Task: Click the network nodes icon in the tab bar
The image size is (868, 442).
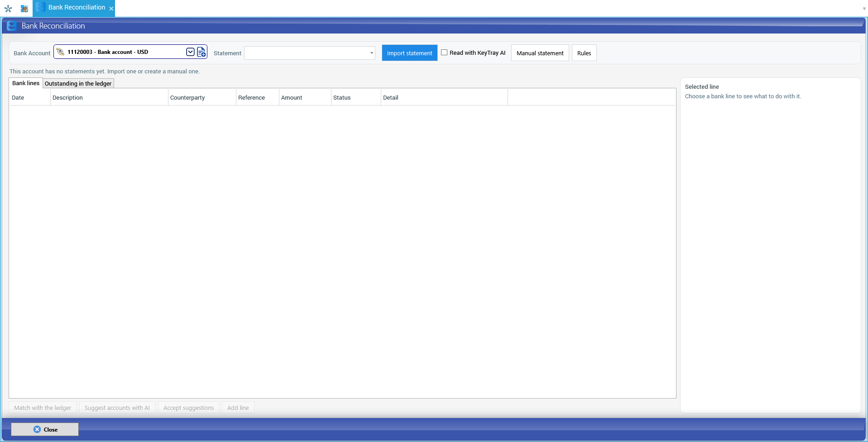Action: (8, 9)
